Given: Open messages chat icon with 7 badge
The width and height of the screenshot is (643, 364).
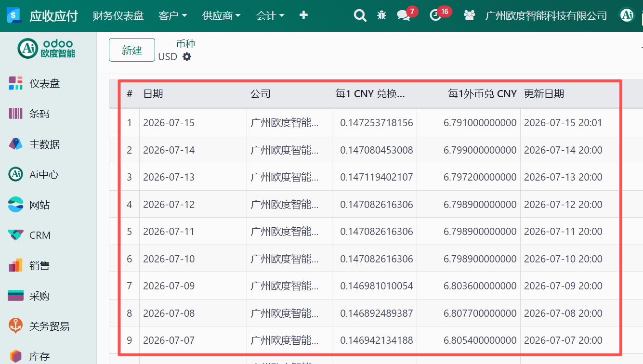Looking at the screenshot, I should (404, 15).
